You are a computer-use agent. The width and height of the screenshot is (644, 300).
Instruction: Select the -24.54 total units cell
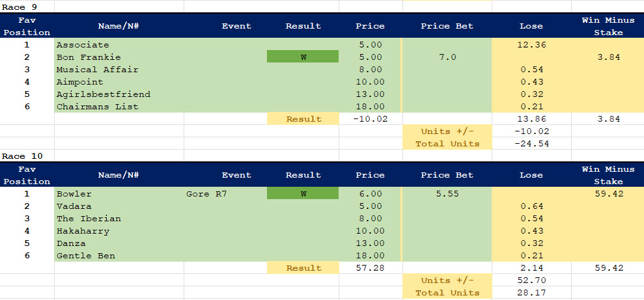[531, 144]
